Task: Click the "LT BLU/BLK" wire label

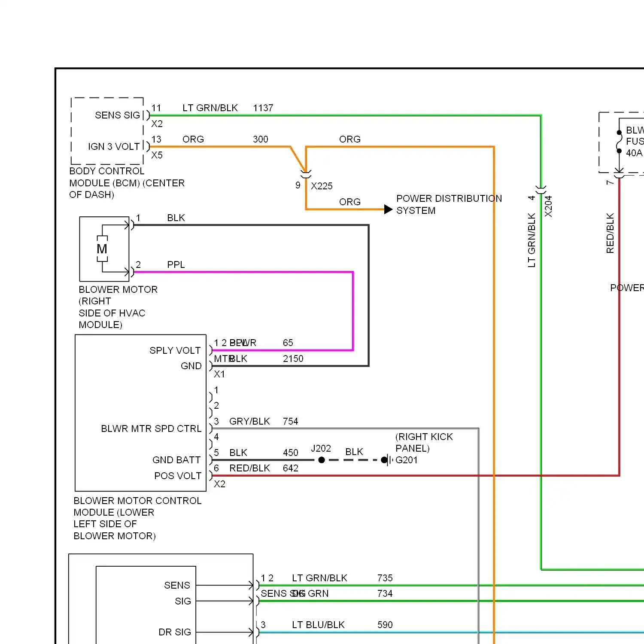Action: [x=319, y=625]
